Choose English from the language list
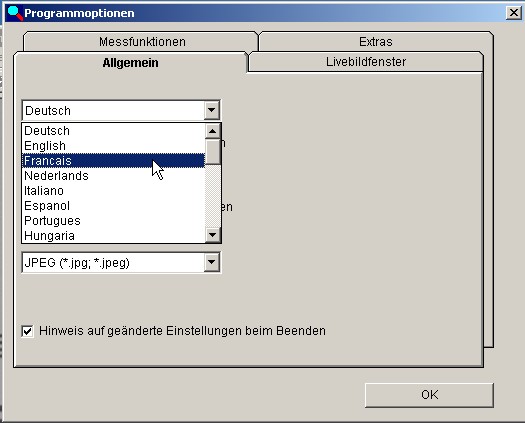Viewport: 525px width, 423px height. [x=113, y=146]
